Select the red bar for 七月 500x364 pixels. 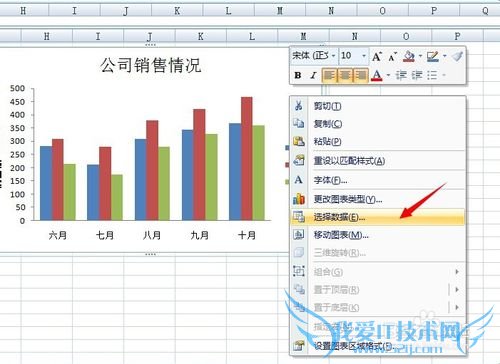tap(105, 183)
